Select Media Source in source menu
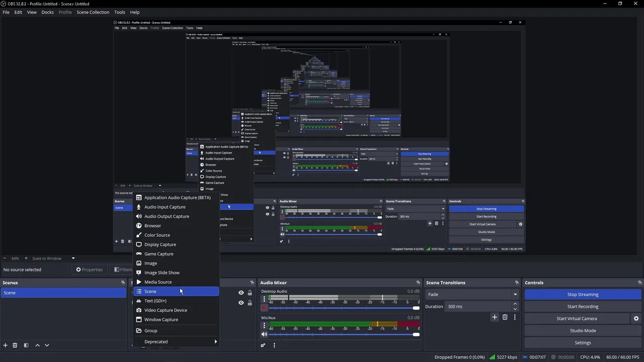Image resolution: width=644 pixels, height=362 pixels. 176,282
